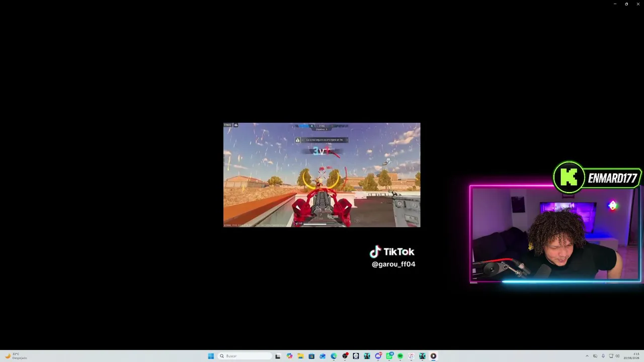The image size is (644, 362).
Task: Click the cloud sync tray icon
Action: click(595, 356)
